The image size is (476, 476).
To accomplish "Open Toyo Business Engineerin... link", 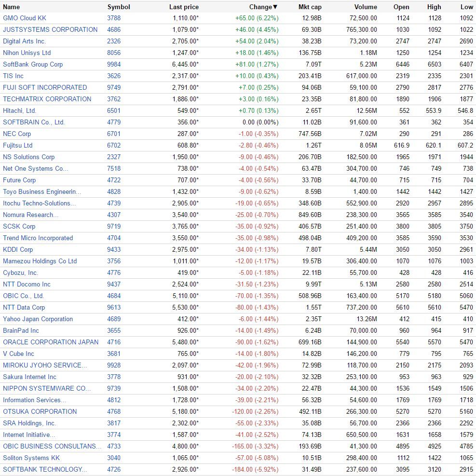I will 42,191.
